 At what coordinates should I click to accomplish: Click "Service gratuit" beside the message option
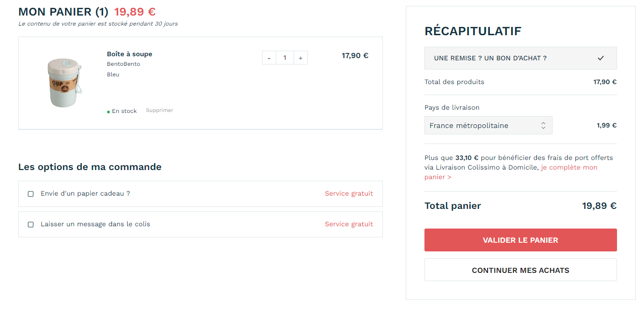click(349, 224)
